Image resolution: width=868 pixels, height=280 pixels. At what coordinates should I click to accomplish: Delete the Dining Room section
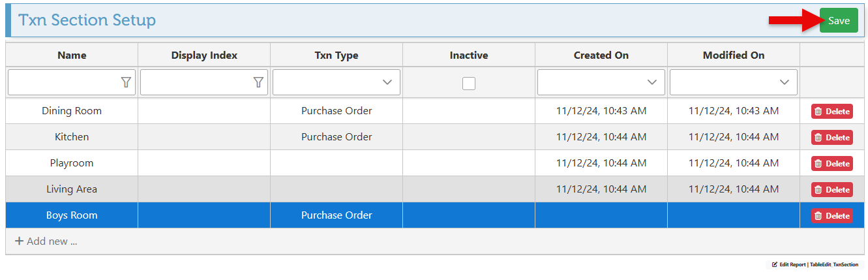pos(831,112)
